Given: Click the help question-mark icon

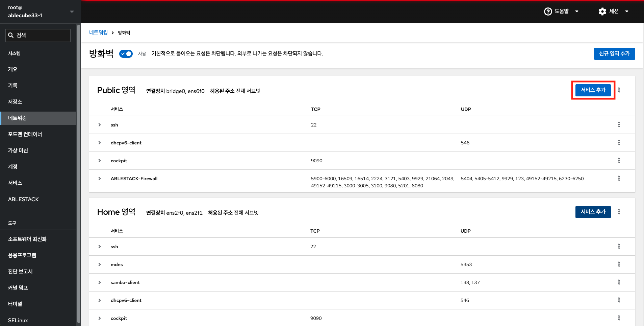Looking at the screenshot, I should 548,11.
